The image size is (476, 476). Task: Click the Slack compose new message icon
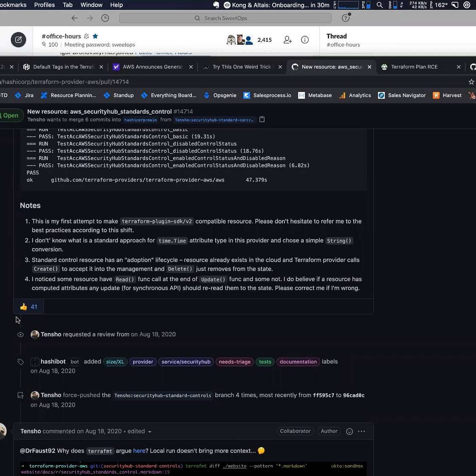[x=18, y=40]
